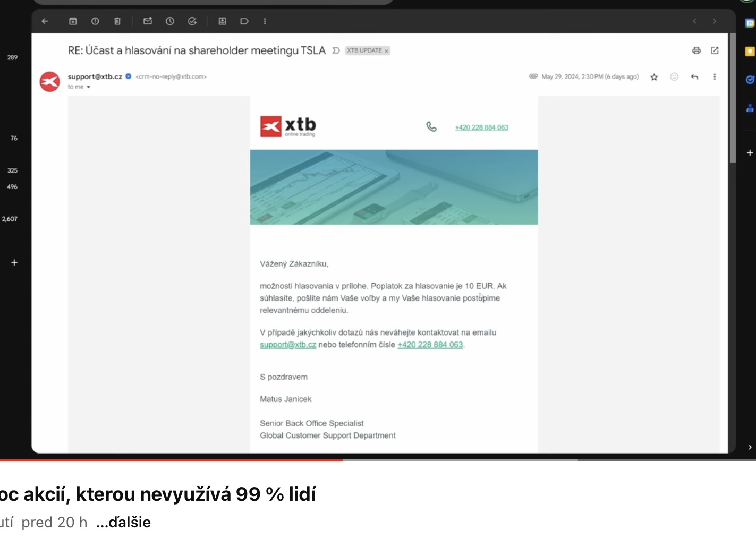This screenshot has height=547, width=756.
Task: Click phone link in email body
Action: coord(430,345)
